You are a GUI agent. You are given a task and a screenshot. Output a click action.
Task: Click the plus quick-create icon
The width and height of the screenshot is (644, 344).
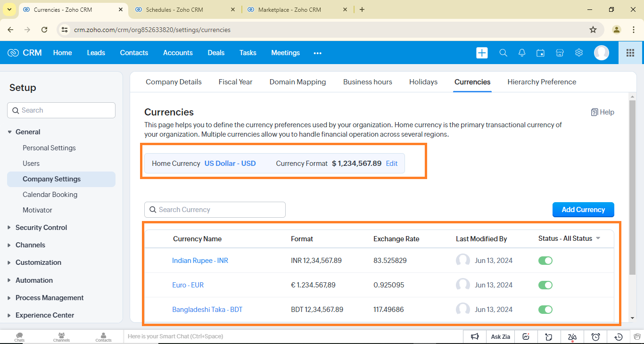(482, 53)
